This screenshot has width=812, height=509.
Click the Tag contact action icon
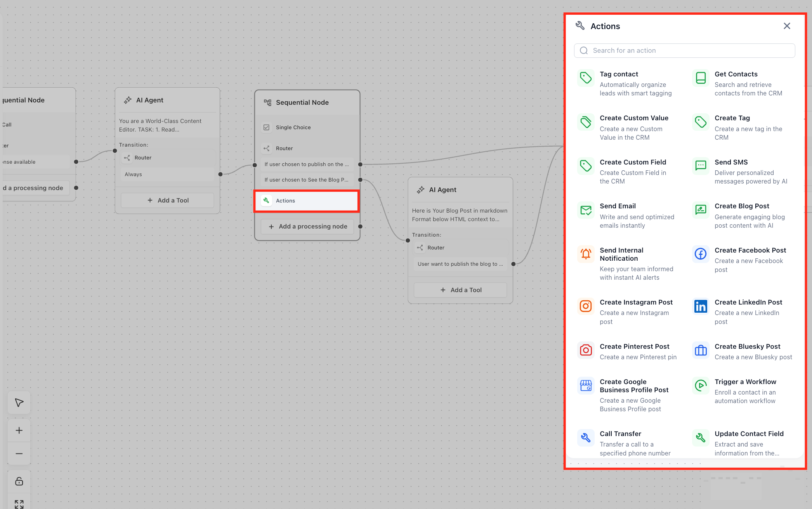pos(586,78)
